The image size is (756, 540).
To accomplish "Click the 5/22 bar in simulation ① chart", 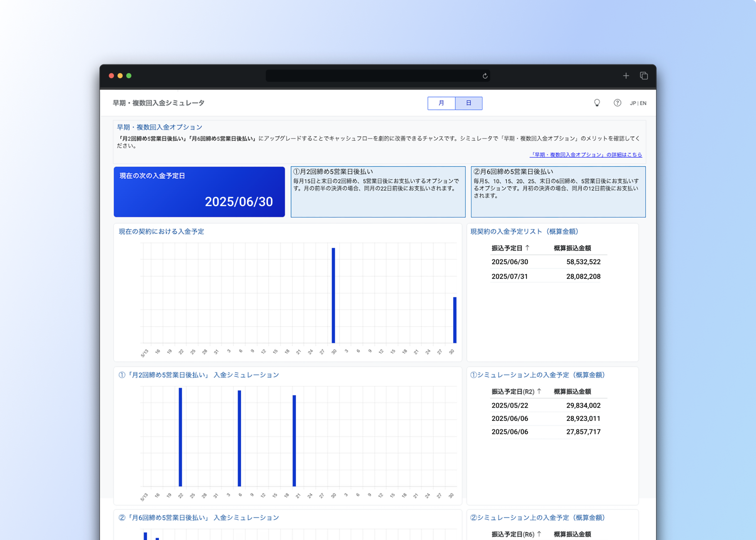I will pos(180,437).
